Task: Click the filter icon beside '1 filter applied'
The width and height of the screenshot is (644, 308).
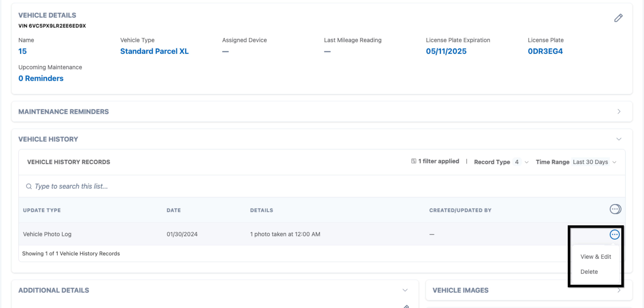Action: (413, 161)
